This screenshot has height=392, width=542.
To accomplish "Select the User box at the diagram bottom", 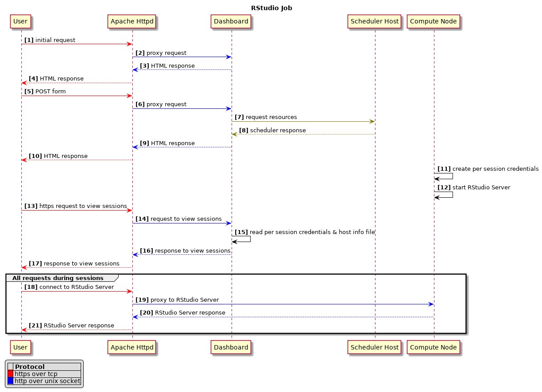I will 20,347.
